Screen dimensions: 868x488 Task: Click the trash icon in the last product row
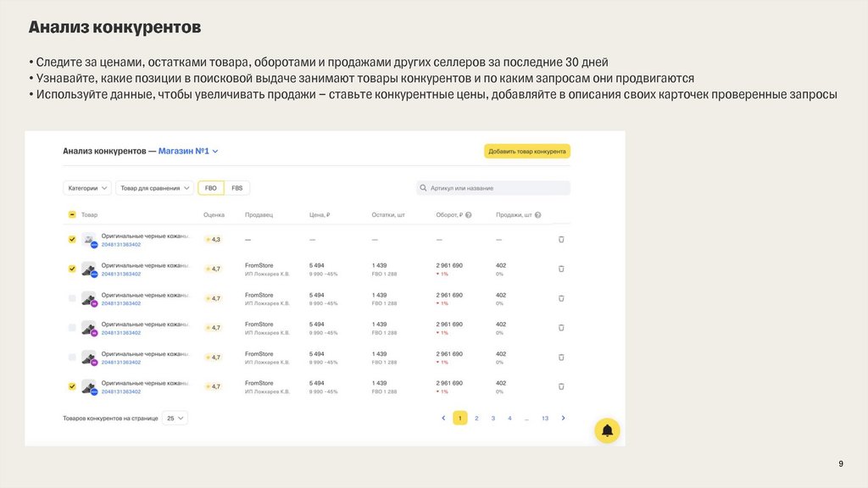561,386
